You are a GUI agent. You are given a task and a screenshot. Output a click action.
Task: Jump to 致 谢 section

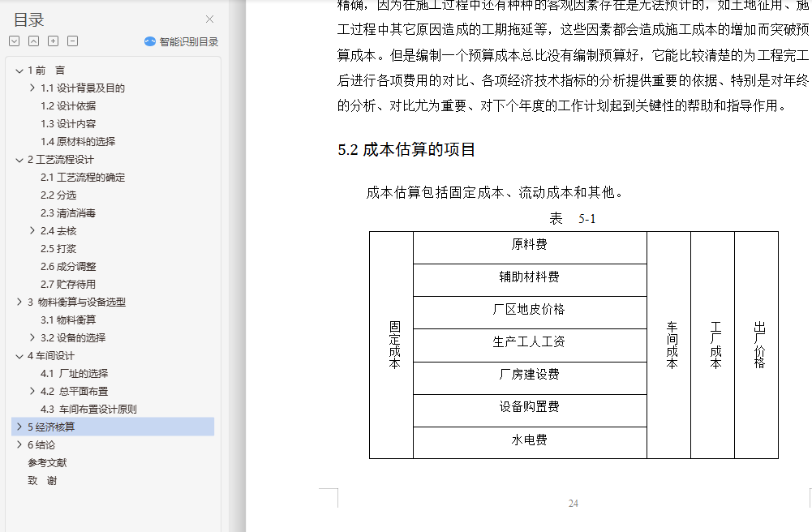pos(42,480)
